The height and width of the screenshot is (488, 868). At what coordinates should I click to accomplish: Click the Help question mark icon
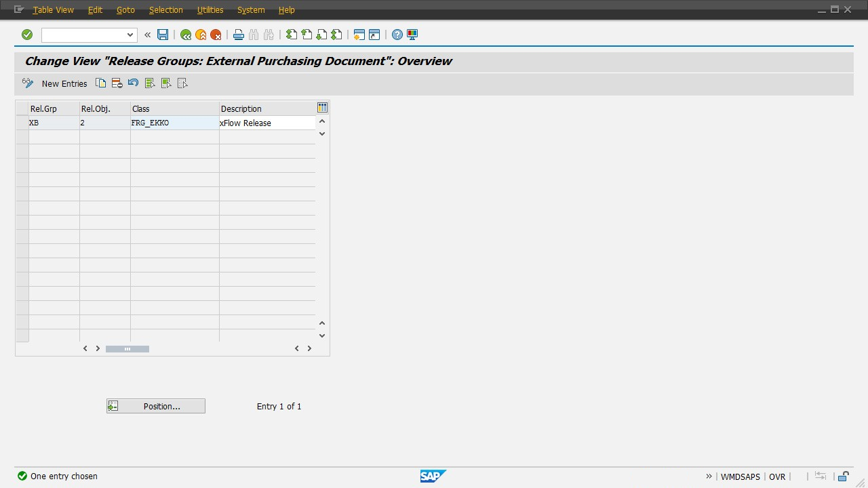pyautogui.click(x=397, y=35)
